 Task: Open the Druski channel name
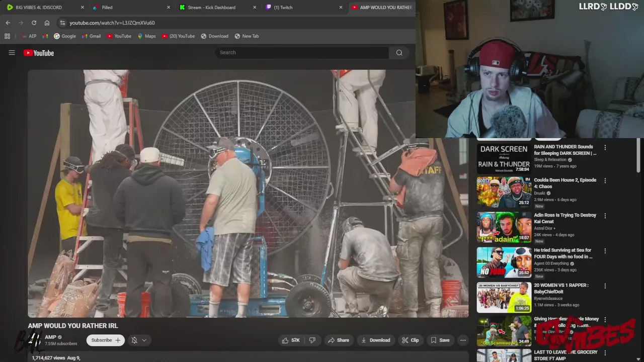540,193
